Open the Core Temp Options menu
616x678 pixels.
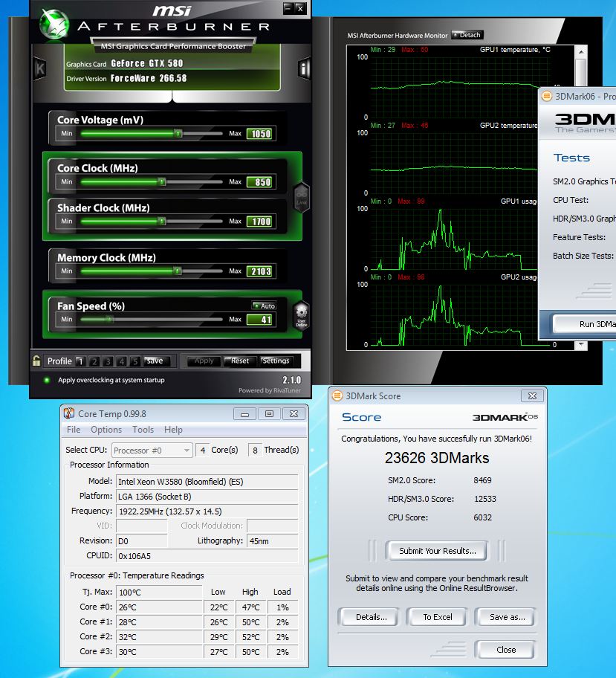pos(106,430)
